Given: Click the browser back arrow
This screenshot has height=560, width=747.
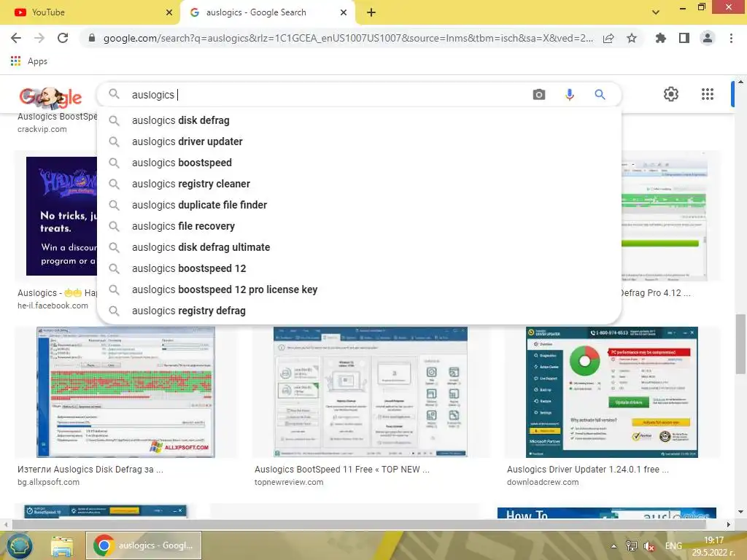Looking at the screenshot, I should [x=16, y=38].
